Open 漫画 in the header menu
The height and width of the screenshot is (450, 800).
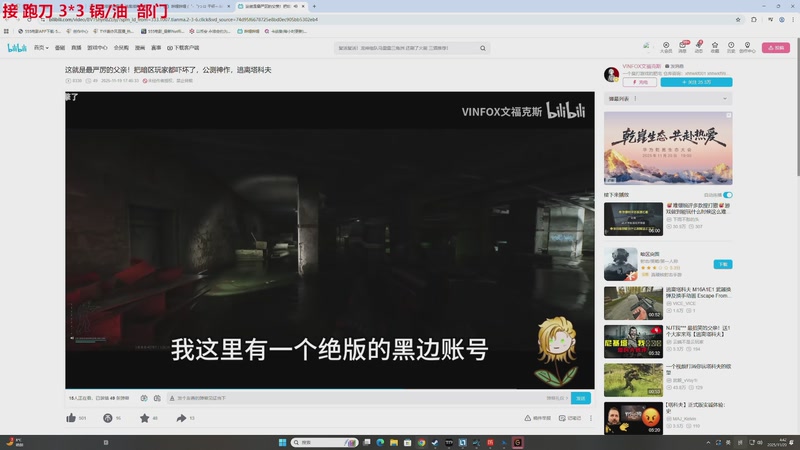140,47
